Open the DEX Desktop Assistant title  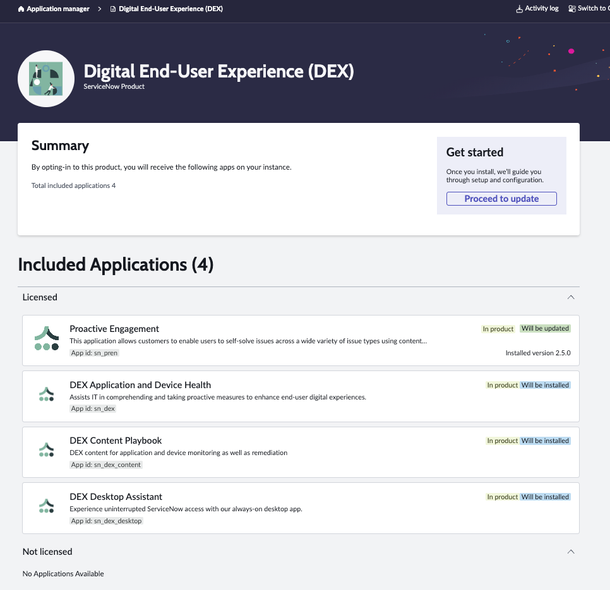116,496
